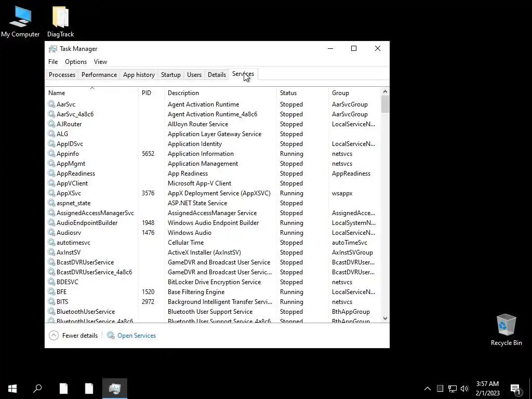Switch to the Performance tab
532x399 pixels.
pyautogui.click(x=99, y=75)
